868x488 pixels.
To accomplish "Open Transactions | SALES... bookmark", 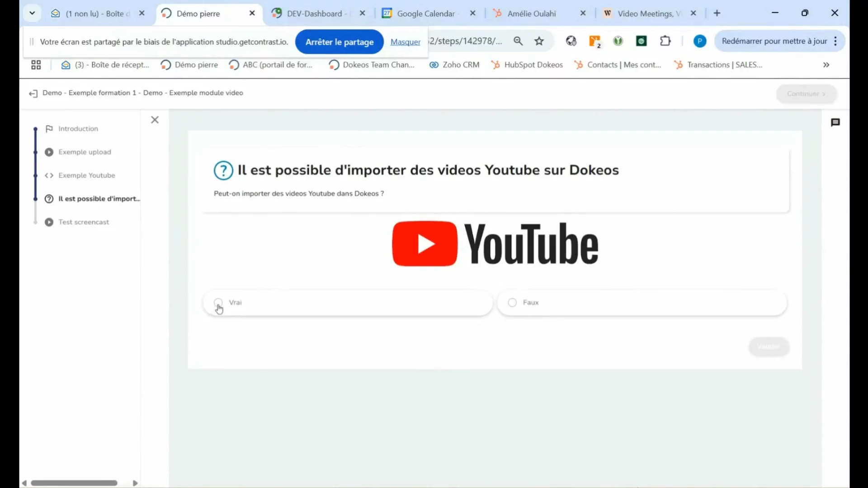I will coord(718,65).
